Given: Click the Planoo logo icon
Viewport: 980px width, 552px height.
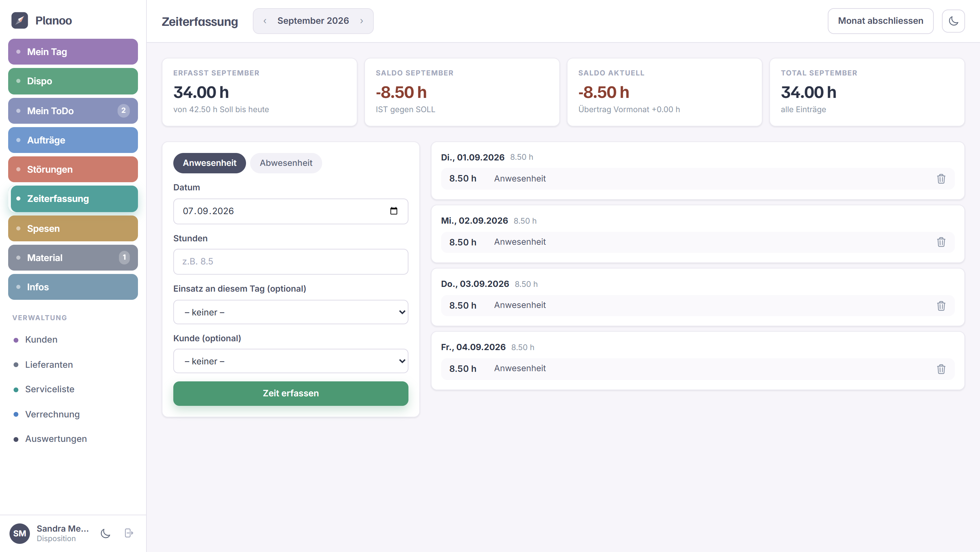Looking at the screenshot, I should point(19,20).
